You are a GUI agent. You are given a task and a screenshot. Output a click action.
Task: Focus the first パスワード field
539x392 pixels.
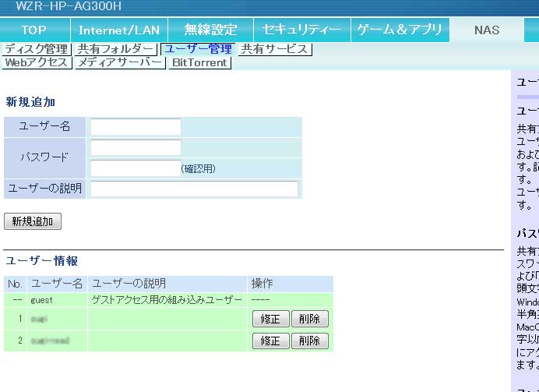click(x=136, y=148)
